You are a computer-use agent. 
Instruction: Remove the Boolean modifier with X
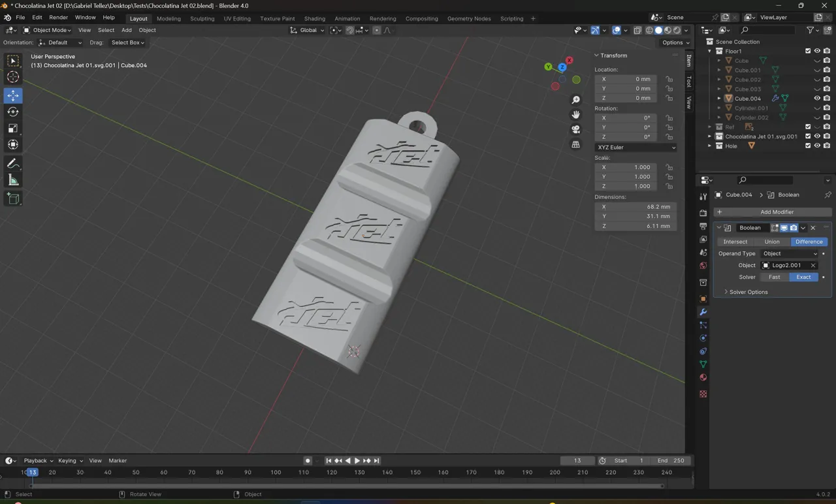click(813, 228)
